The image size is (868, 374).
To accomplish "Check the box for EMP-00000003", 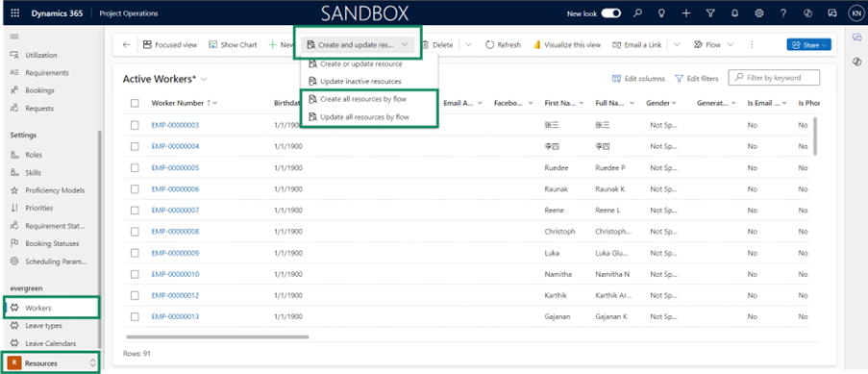I will click(136, 125).
